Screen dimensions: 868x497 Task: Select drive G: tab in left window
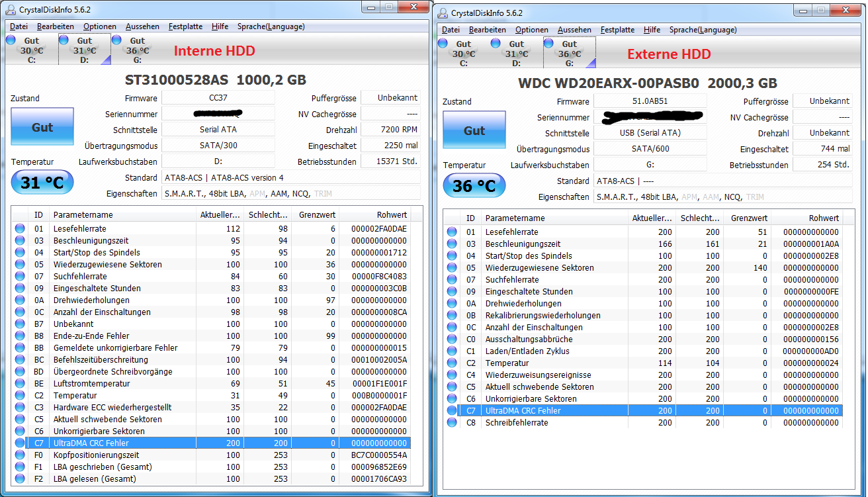(137, 50)
